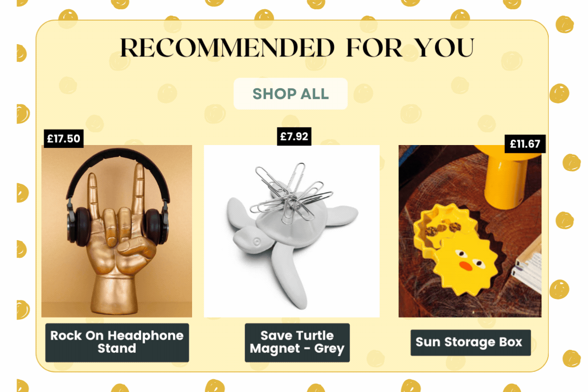Click the turtle's front flipper
The image size is (588, 392).
[290, 274]
